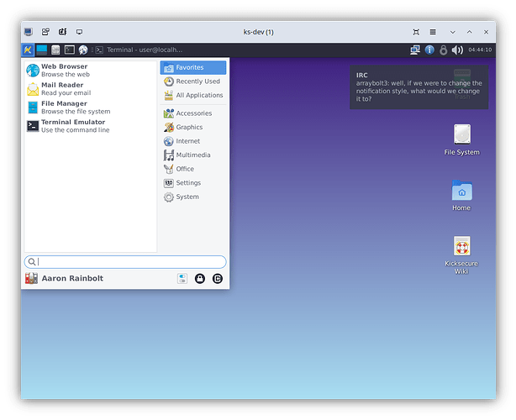Expand the Accessories category
Image resolution: width=516 pixels, height=420 pixels.
(x=192, y=113)
